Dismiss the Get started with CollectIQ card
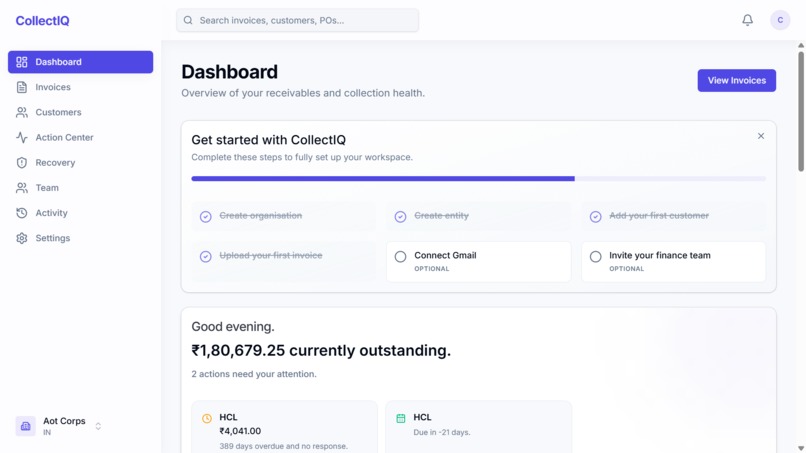806x453 pixels. pos(761,136)
